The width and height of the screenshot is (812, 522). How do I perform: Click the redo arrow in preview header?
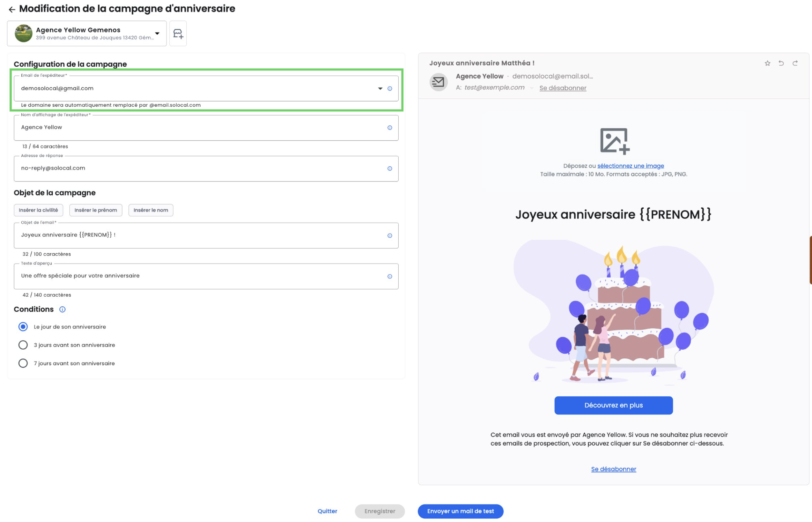[795, 63]
